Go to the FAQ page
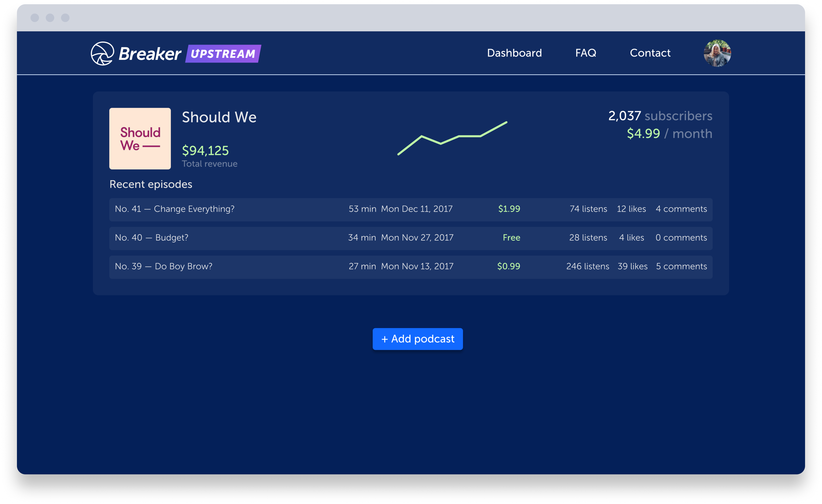822x504 pixels. tap(586, 53)
